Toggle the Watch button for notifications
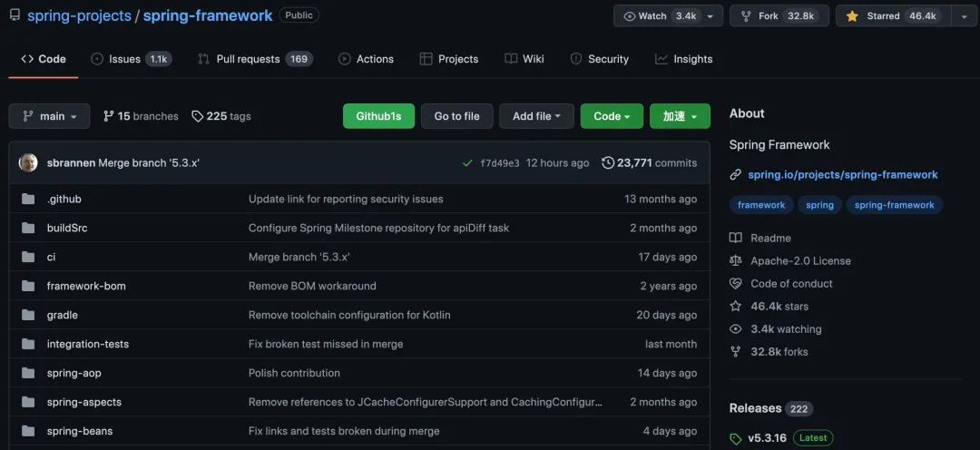The width and height of the screenshot is (980, 450). click(659, 15)
